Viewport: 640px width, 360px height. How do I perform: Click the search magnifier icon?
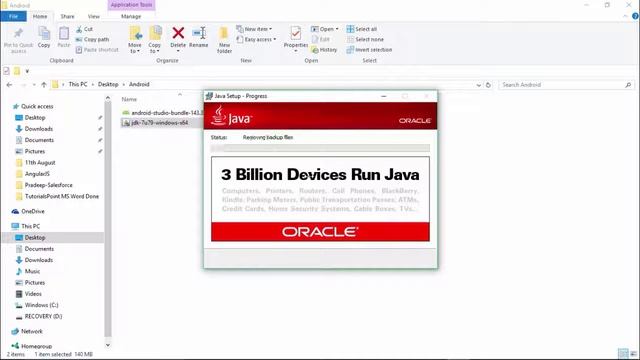point(628,85)
